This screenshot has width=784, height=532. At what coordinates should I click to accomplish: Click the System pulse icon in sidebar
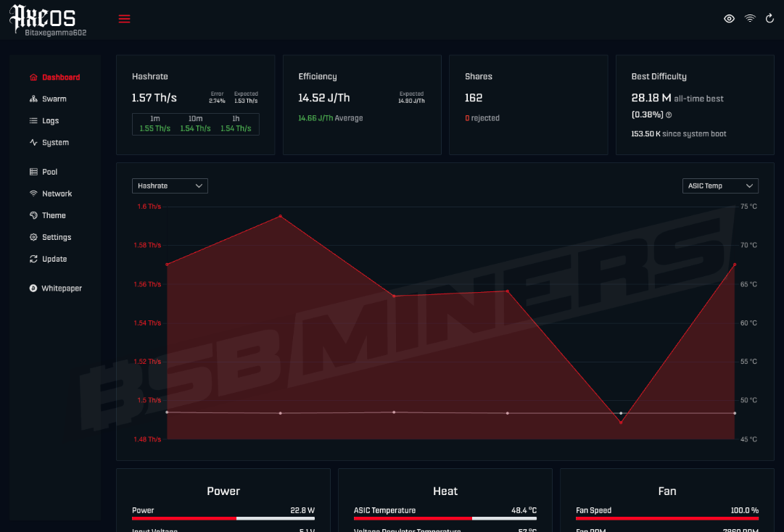click(33, 142)
